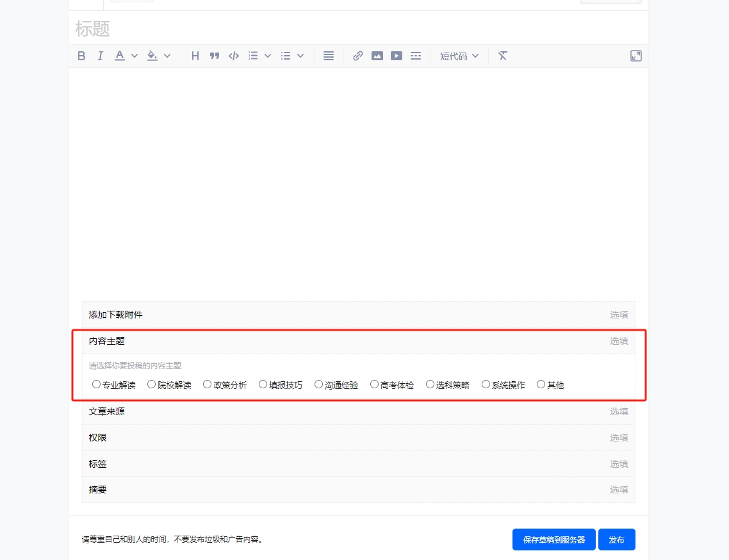Publish the post with 发布
Screen dimensions: 729x560
616,539
